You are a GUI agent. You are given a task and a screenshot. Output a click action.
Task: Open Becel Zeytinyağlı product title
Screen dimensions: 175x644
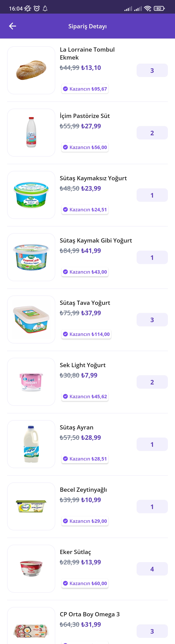point(83,489)
